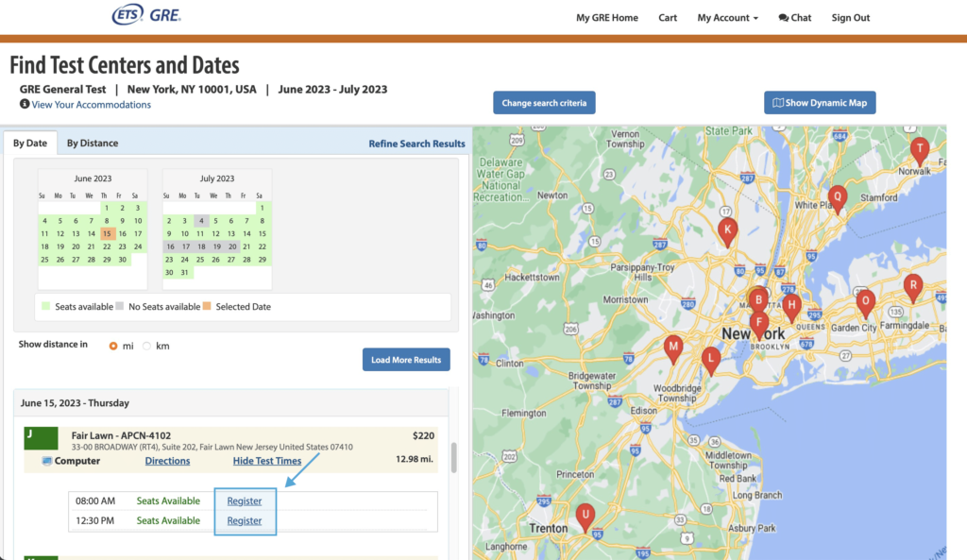This screenshot has height=560, width=967.
Task: Expand the My Account dropdown
Action: pos(727,18)
